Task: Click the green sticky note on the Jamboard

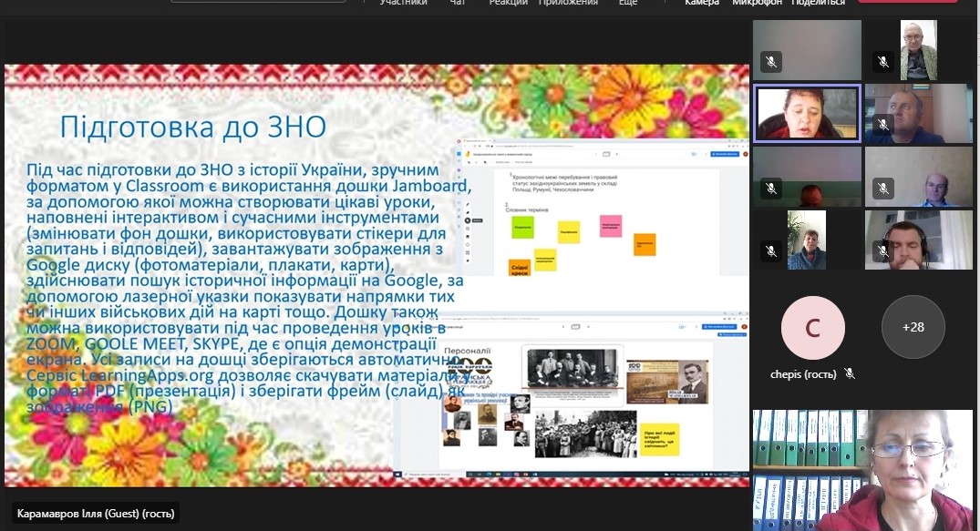Action: tap(522, 228)
